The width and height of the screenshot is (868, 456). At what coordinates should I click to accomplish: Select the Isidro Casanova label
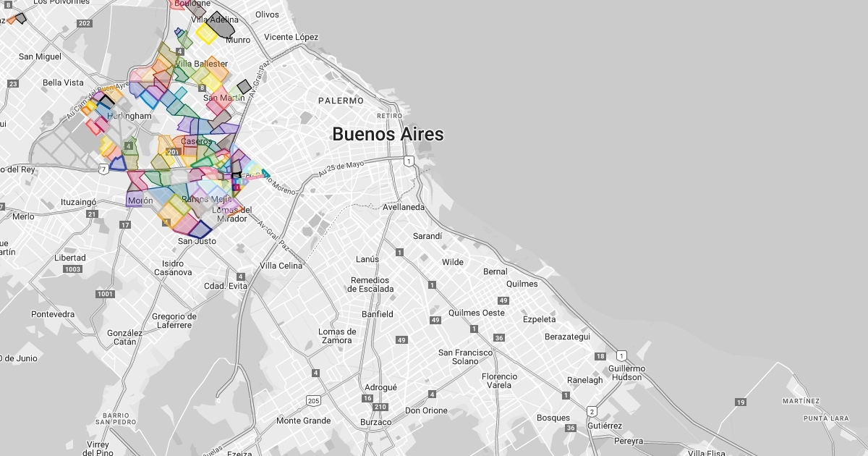[173, 268]
